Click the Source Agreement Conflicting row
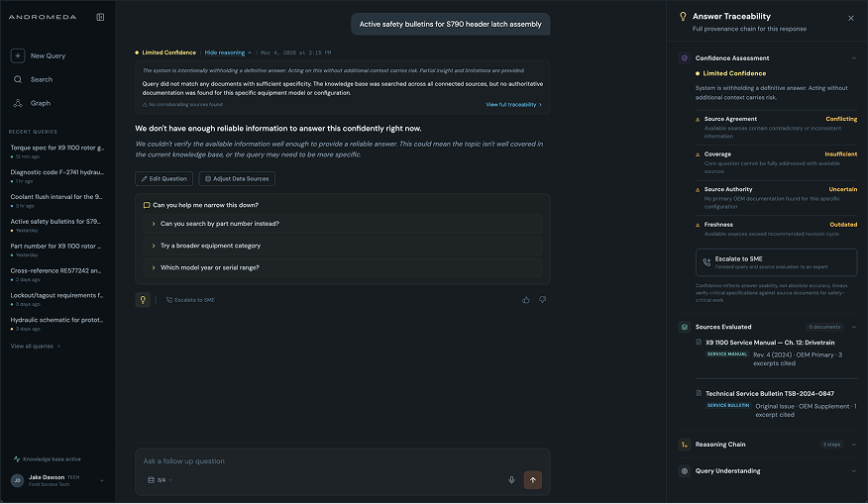This screenshot has width=868, height=504. [776, 128]
